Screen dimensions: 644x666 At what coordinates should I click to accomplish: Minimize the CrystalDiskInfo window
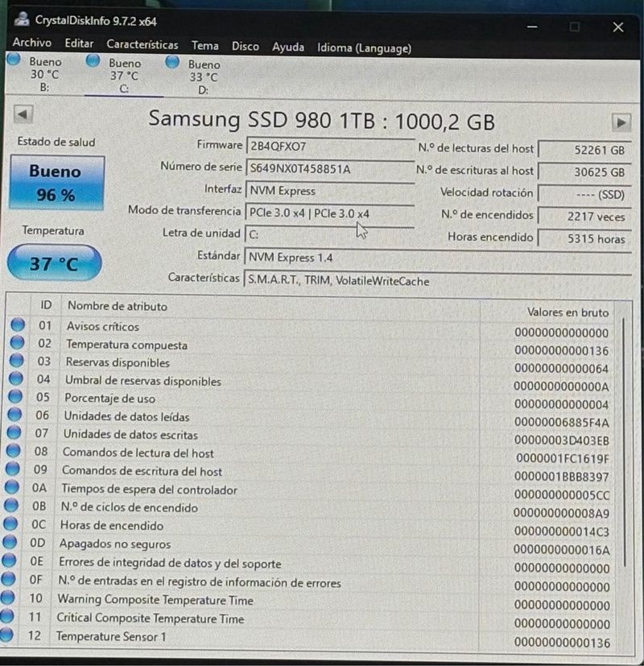pos(532,27)
